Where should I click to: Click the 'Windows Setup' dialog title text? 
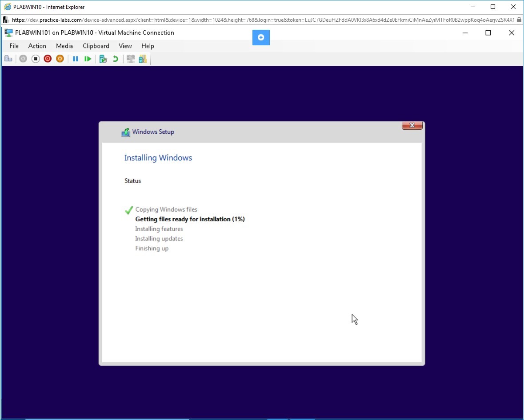(153, 132)
